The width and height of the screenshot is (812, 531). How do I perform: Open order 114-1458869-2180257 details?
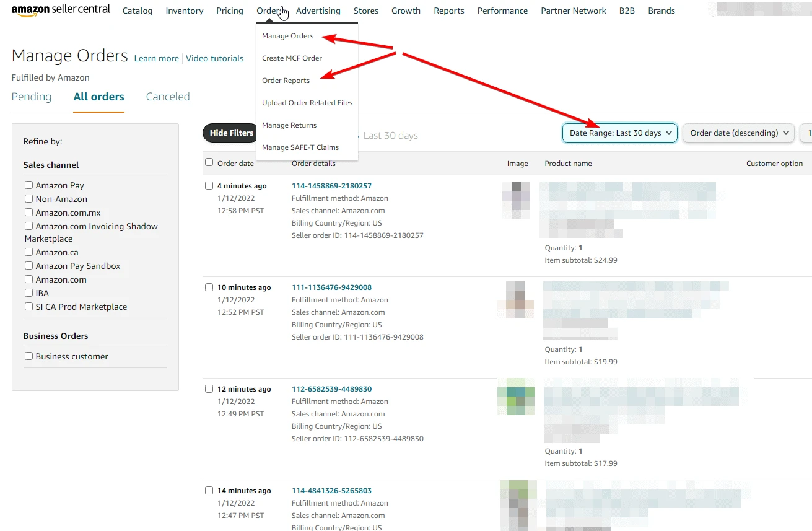[331, 185]
